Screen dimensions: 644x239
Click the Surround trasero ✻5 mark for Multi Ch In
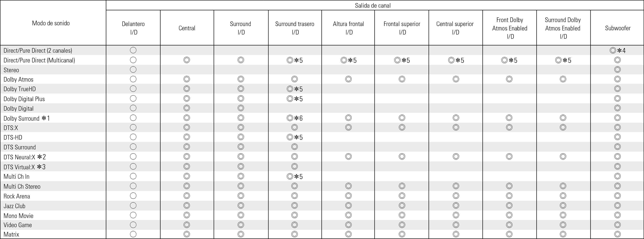294,176
